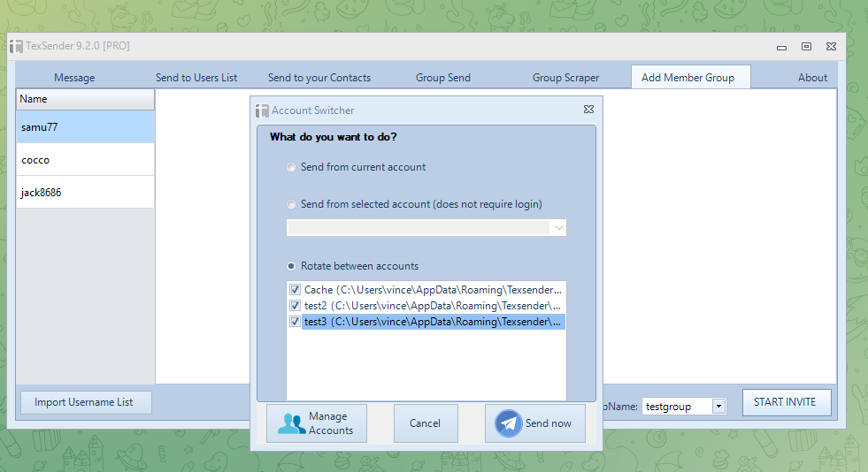868x472 pixels.
Task: Open the Send to Users List tab
Action: point(196,78)
